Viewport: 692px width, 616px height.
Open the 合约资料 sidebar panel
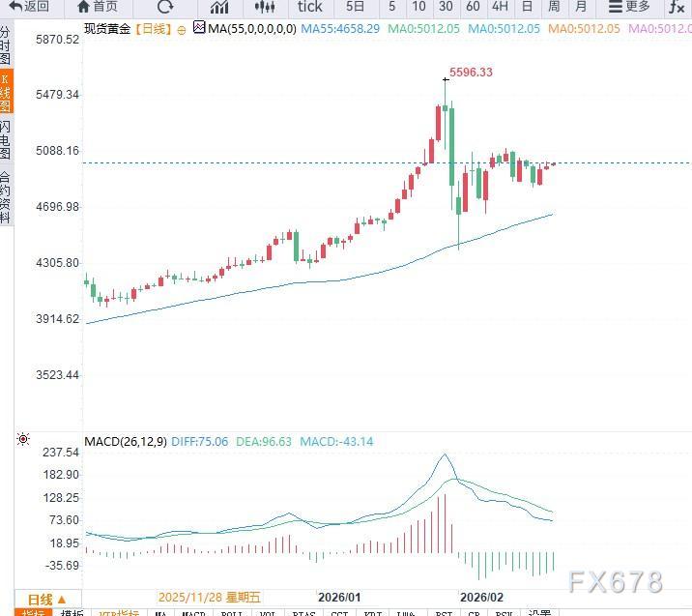click(6, 198)
